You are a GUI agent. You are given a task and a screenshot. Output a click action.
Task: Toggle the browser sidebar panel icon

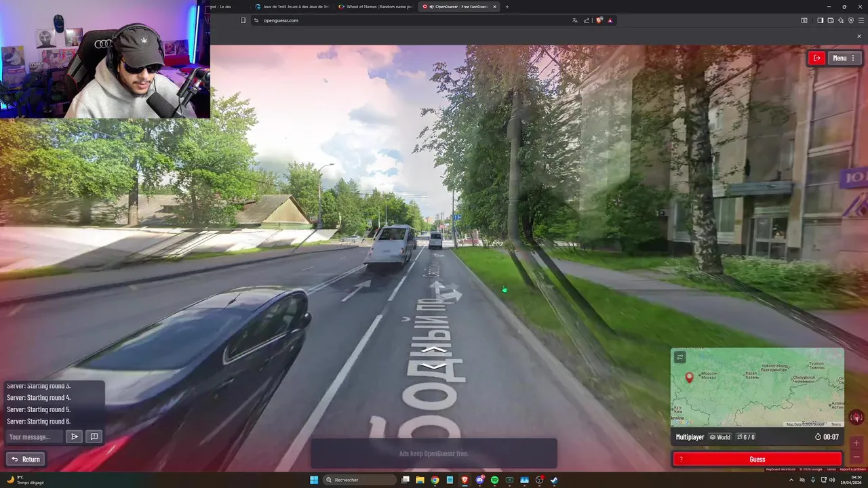820,20
